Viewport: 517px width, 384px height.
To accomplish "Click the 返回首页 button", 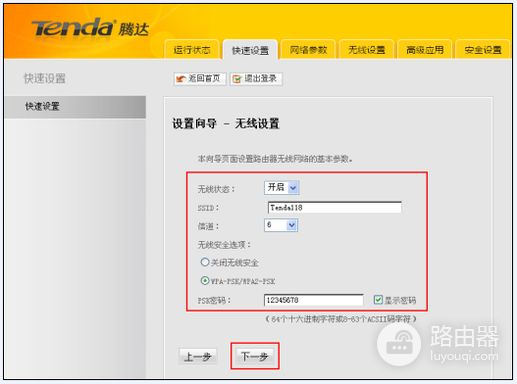I will [200, 79].
